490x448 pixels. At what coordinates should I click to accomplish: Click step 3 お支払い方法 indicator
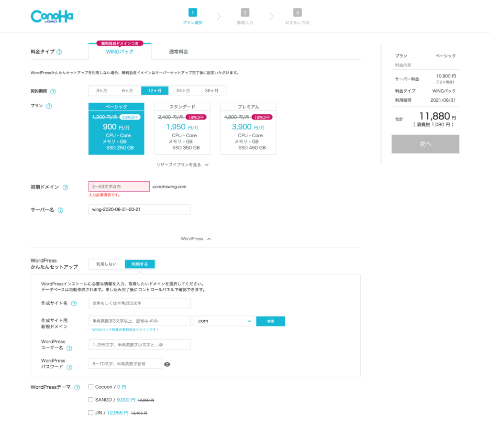[x=297, y=17]
